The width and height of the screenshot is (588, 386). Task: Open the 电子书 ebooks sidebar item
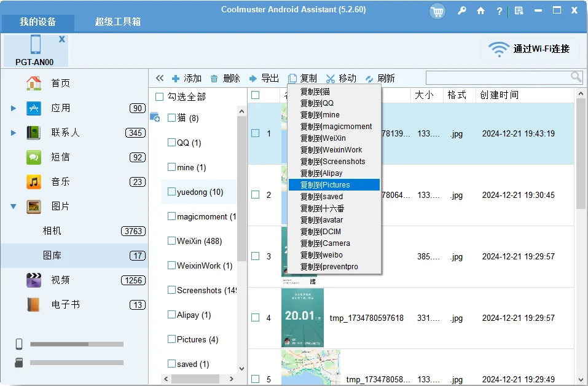click(x=66, y=305)
